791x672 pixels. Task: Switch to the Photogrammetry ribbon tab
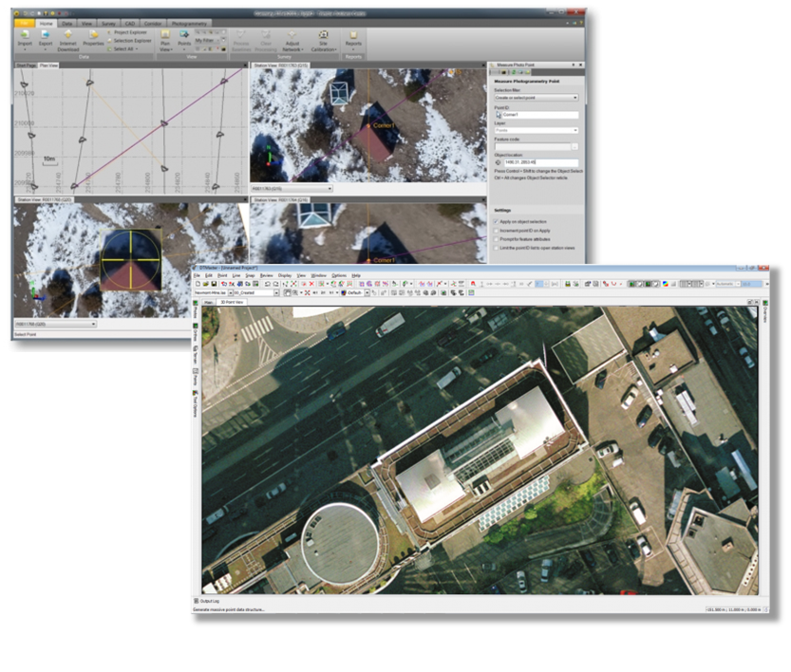[x=189, y=23]
